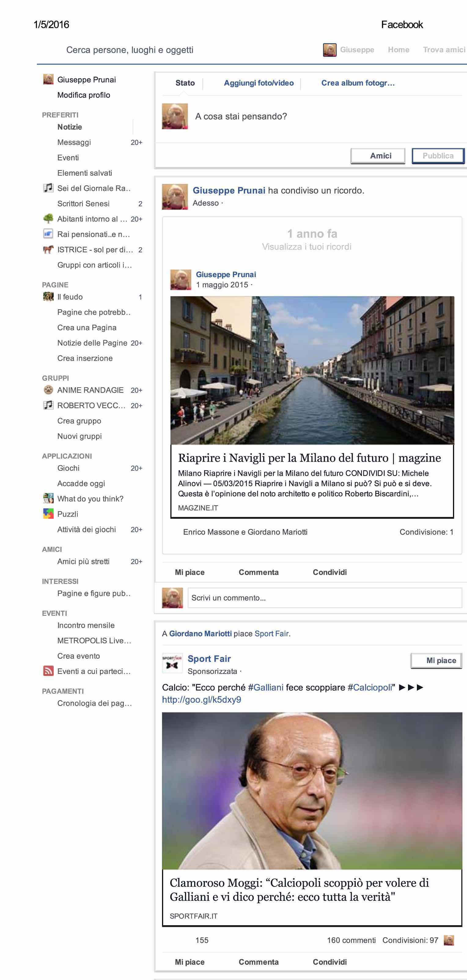467x980 pixels.
Task: Click avatar beside Scrivi un commento
Action: pyautogui.click(x=172, y=598)
